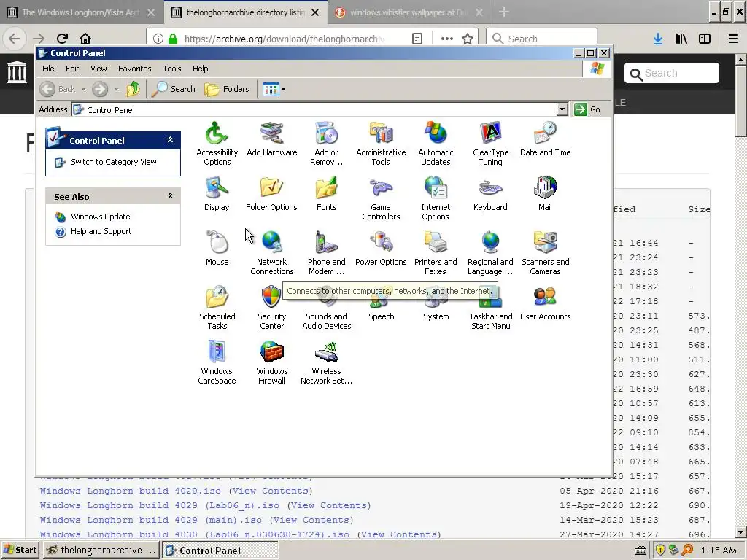Image resolution: width=747 pixels, height=560 pixels.
Task: Open Keyboard settings icon
Action: tap(490, 194)
